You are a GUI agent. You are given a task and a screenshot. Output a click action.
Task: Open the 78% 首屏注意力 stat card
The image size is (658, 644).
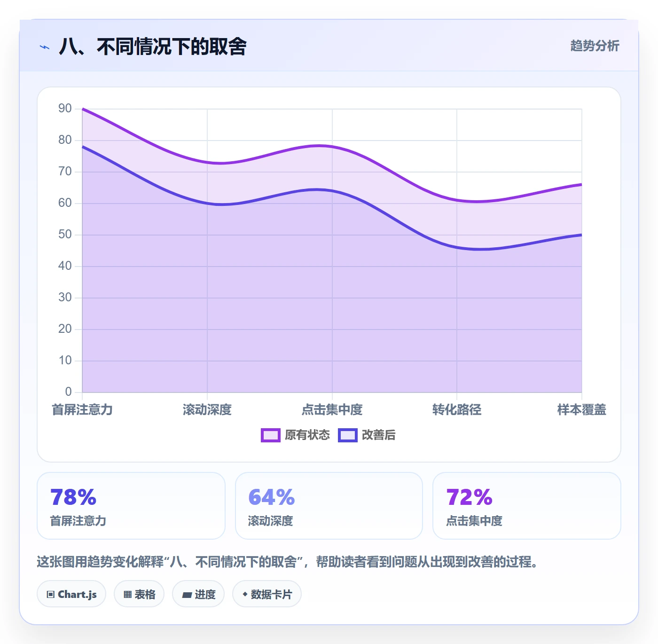(x=131, y=506)
